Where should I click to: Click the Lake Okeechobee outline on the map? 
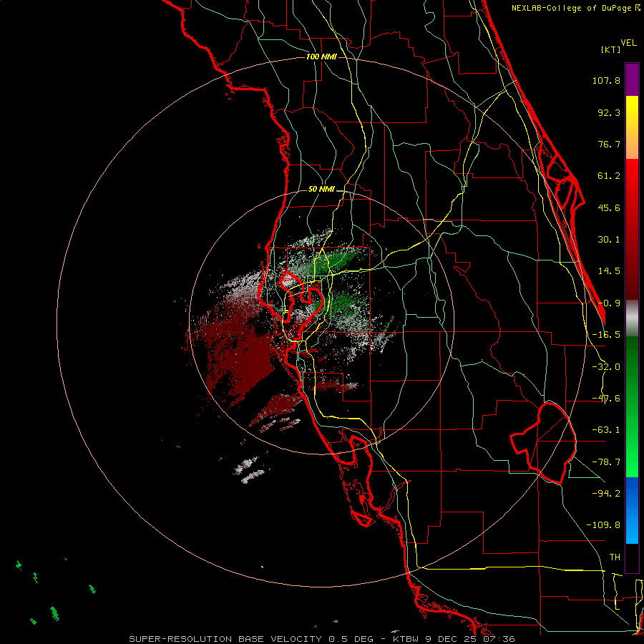tap(545, 443)
